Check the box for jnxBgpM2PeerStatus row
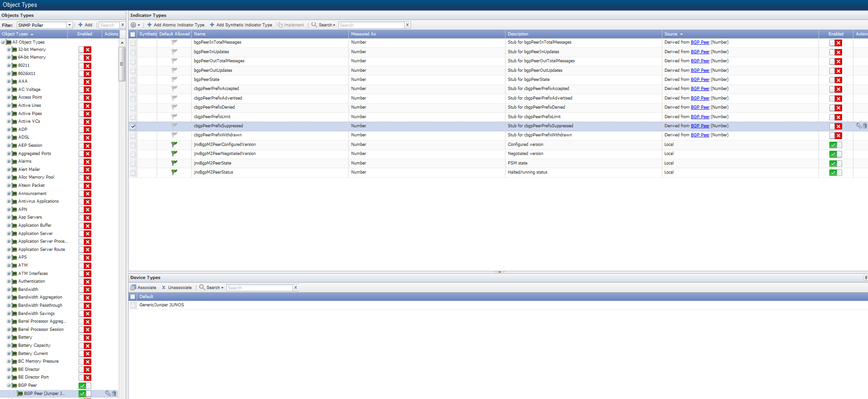Image resolution: width=868 pixels, height=399 pixels. 133,173
